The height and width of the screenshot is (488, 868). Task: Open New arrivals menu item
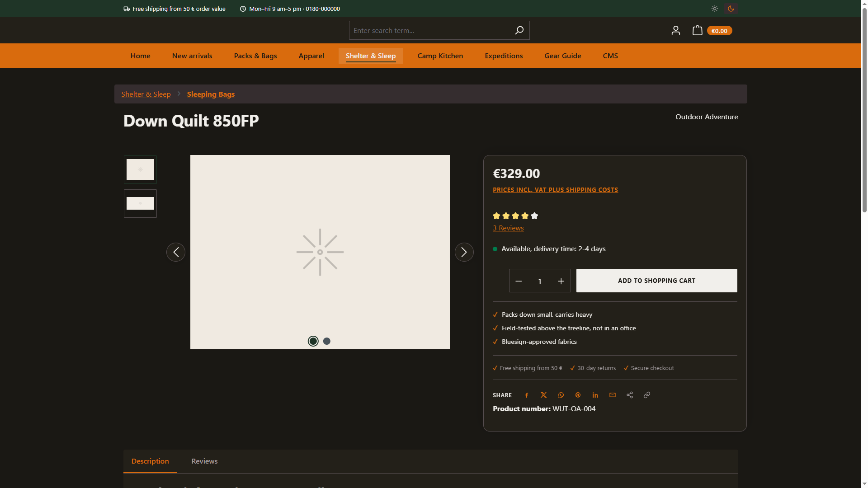pos(192,56)
